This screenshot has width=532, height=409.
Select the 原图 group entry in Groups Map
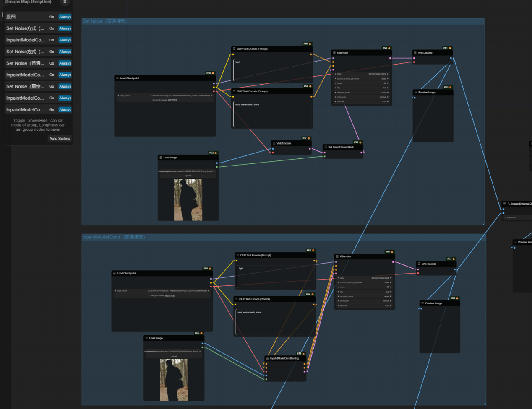[x=25, y=17]
